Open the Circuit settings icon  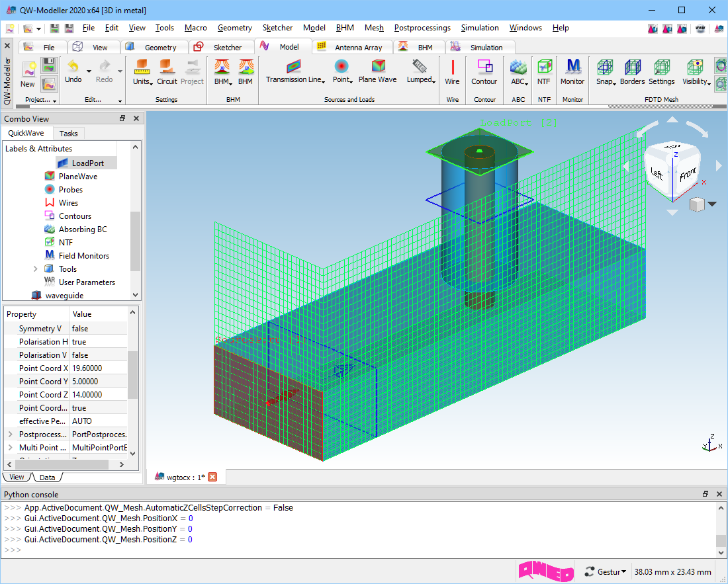click(167, 66)
